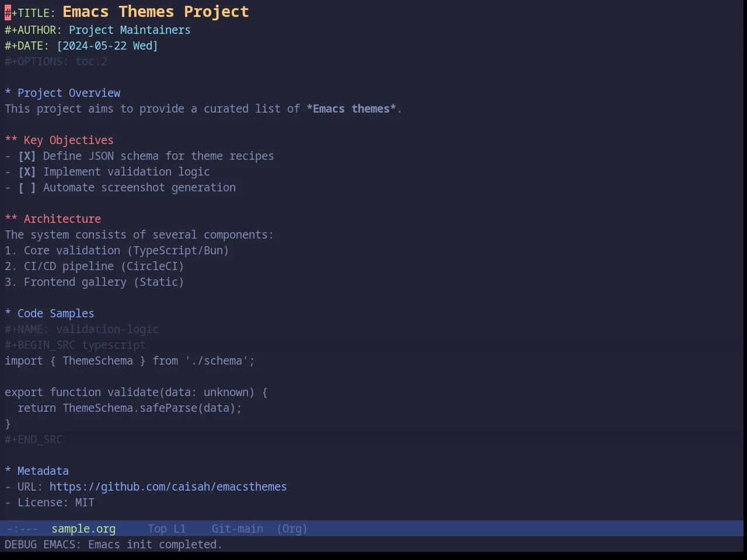
Task: Click the Git-main indicator in mode line
Action: click(x=237, y=528)
